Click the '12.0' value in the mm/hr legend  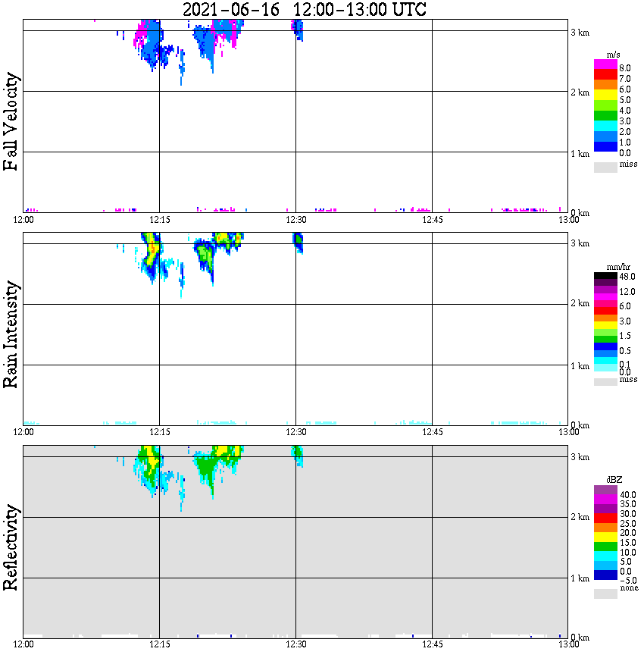click(x=627, y=292)
